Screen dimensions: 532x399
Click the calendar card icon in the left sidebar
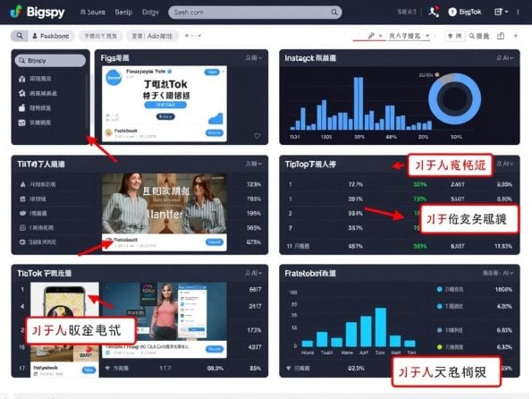click(22, 123)
